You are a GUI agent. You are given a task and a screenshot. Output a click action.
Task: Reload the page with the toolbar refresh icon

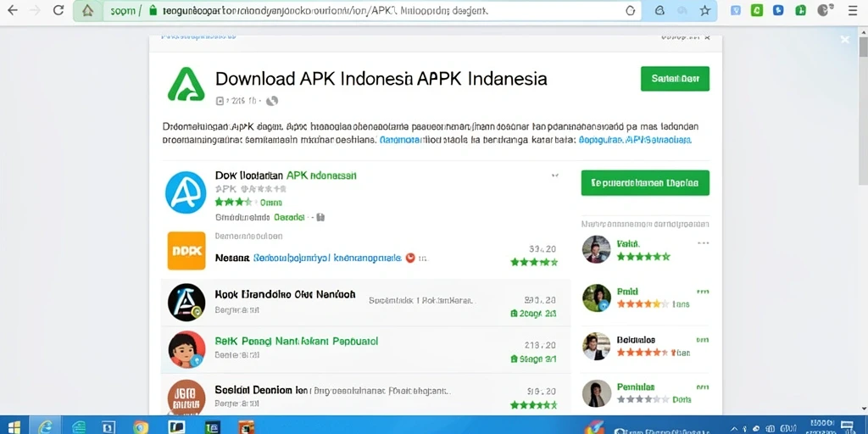pyautogui.click(x=58, y=10)
